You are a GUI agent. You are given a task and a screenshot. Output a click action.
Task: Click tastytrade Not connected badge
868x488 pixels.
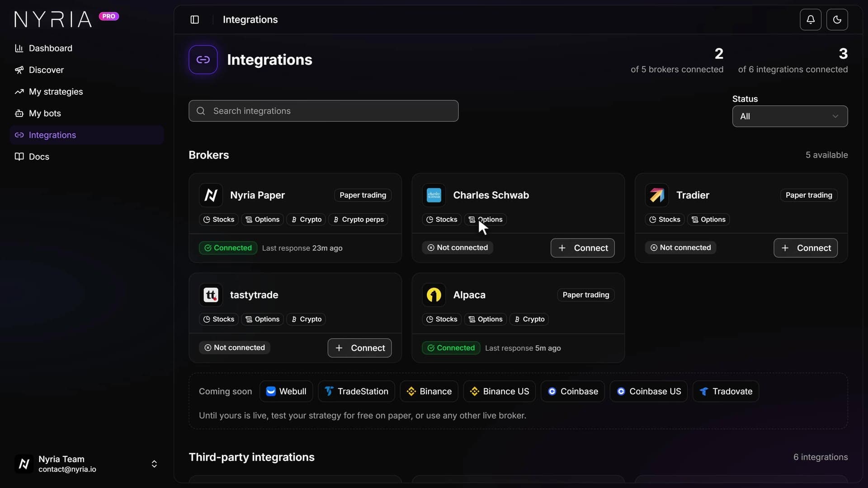235,347
